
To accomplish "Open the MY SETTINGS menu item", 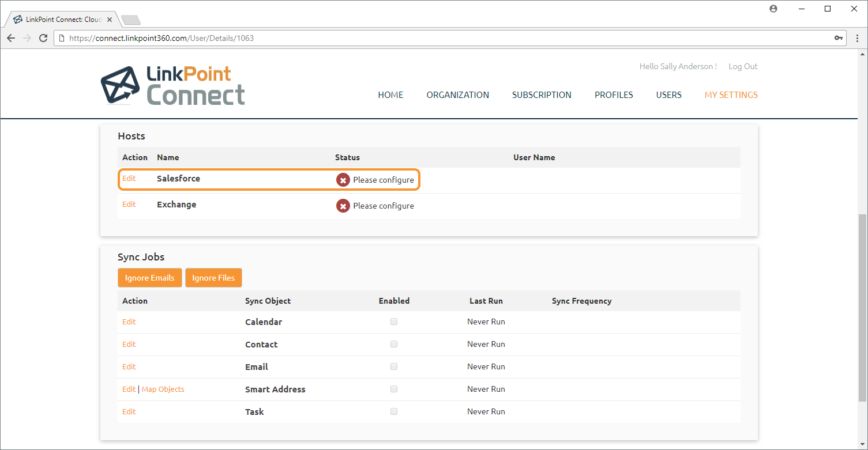I will pos(731,95).
